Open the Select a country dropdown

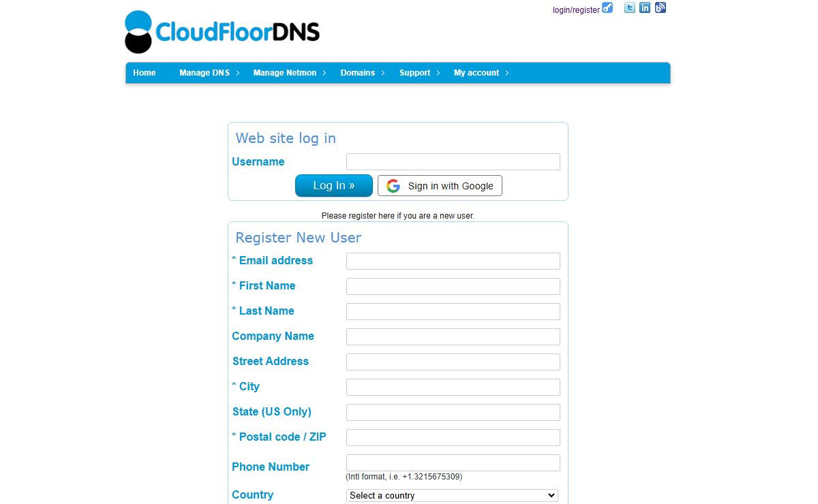tap(453, 495)
